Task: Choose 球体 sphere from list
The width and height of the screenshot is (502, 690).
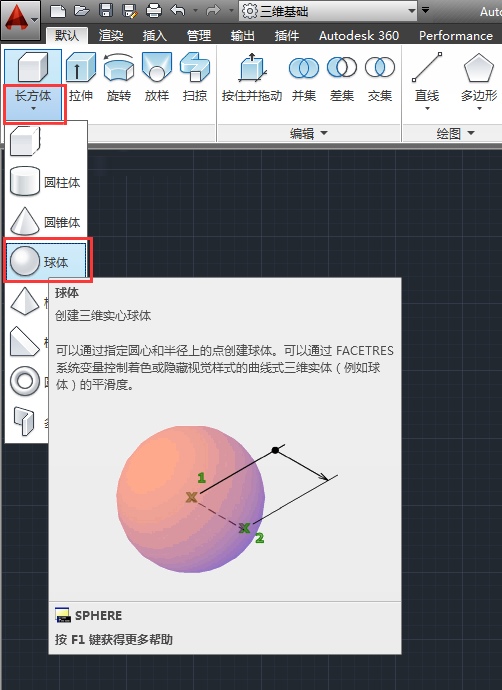Action: pyautogui.click(x=46, y=262)
